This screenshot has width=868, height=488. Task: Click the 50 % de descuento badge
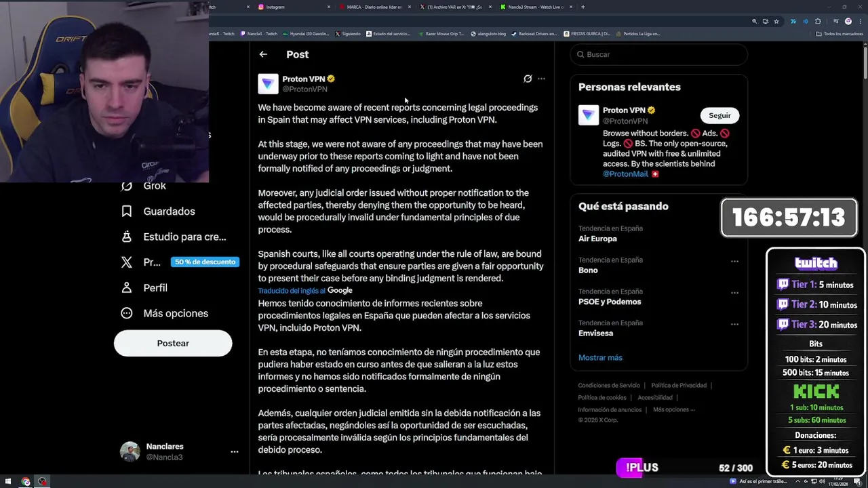(x=205, y=262)
